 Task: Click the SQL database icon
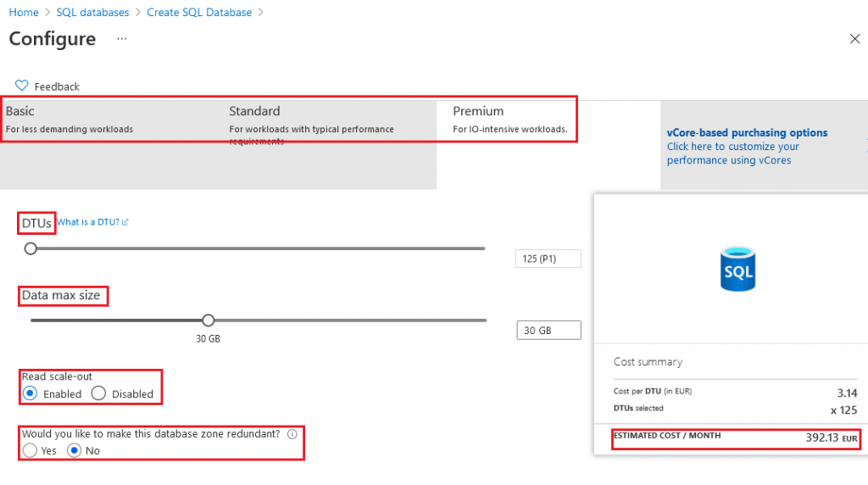738,269
